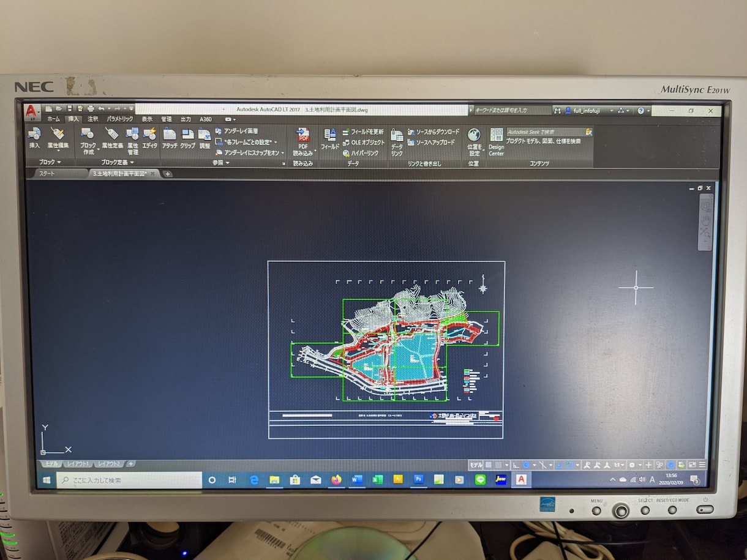Click OLE オブジェクト button

point(364,142)
